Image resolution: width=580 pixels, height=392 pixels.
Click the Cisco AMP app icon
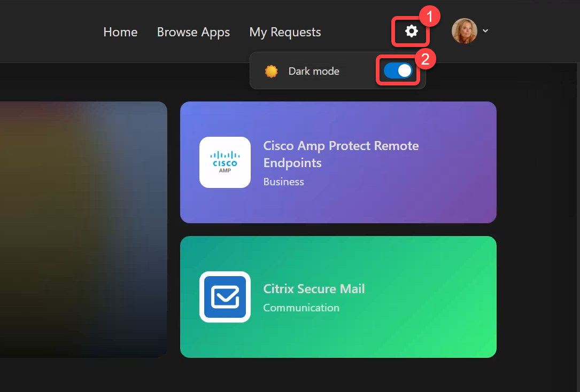pos(225,162)
